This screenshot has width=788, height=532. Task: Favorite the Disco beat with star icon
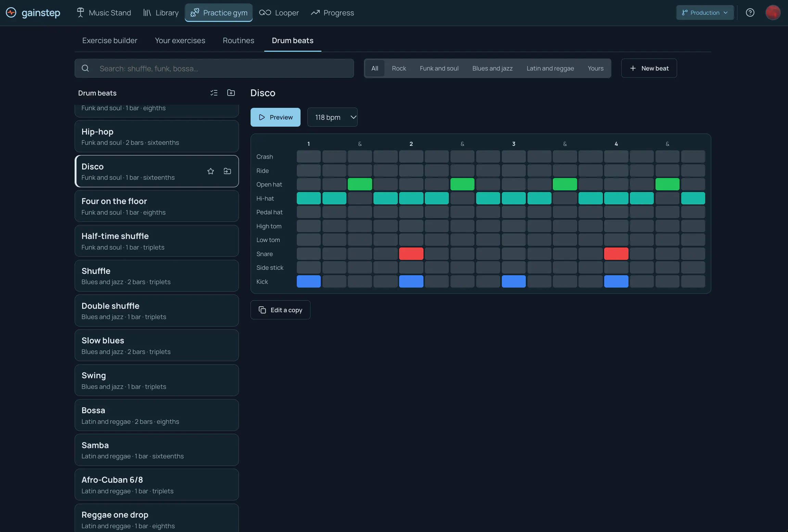point(211,171)
